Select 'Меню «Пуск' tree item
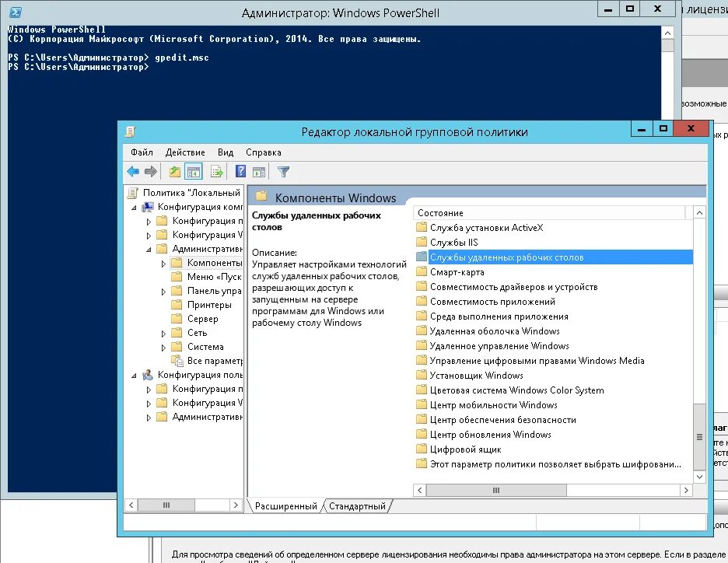The width and height of the screenshot is (728, 563). (214, 277)
